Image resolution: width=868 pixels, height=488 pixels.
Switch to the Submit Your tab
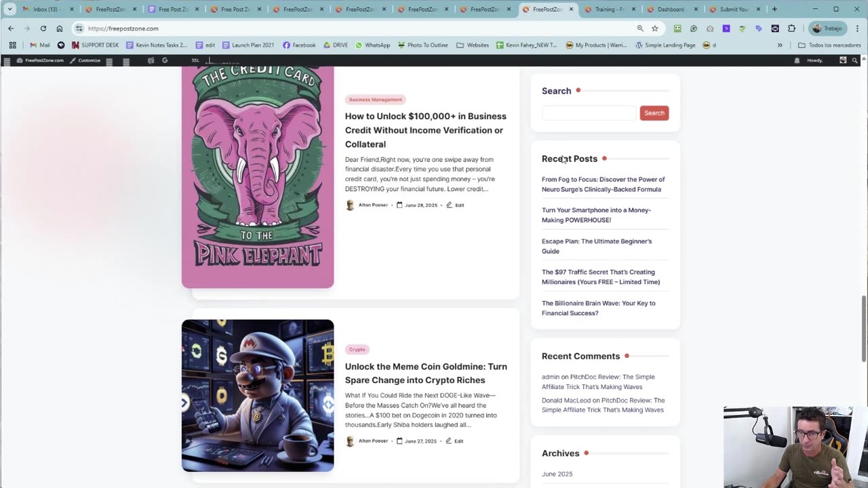(734, 9)
